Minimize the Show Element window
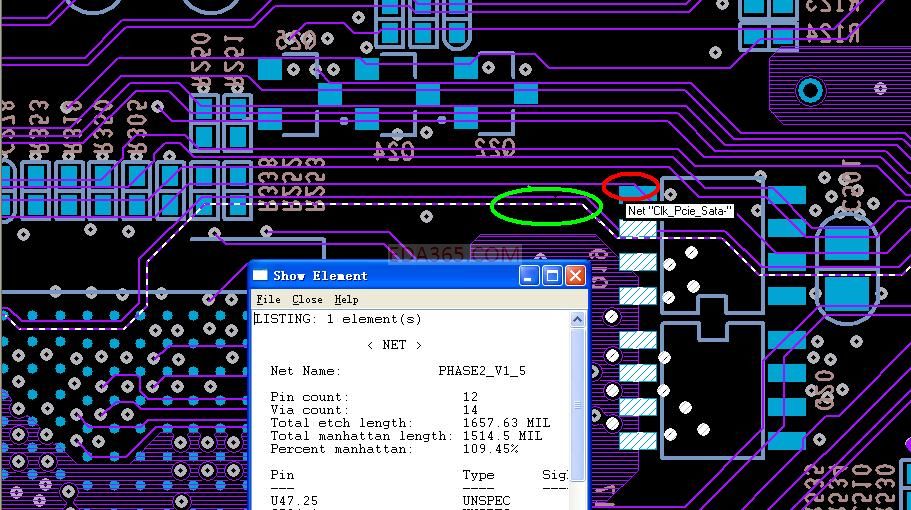The width and height of the screenshot is (911, 510). click(529, 275)
